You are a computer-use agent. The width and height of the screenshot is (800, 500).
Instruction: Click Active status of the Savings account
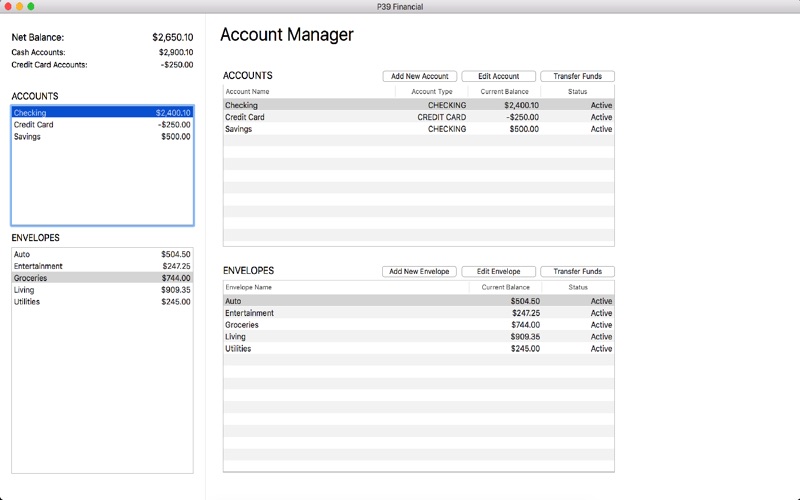click(x=601, y=129)
